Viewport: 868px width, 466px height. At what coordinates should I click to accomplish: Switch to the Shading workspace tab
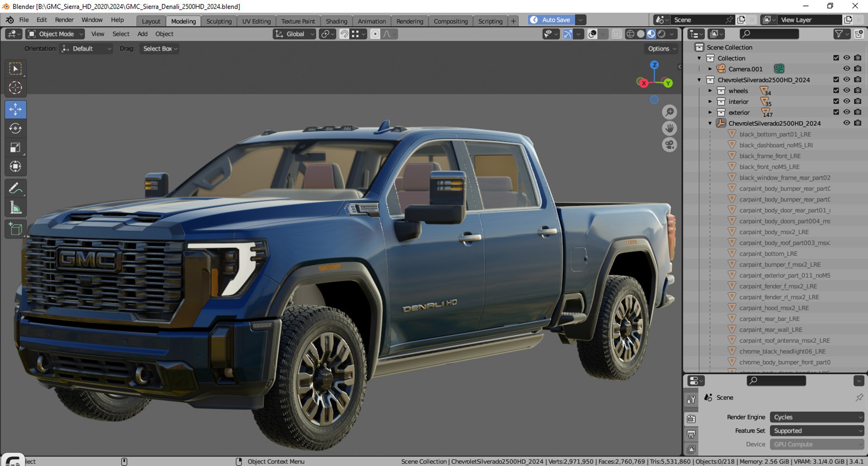336,21
